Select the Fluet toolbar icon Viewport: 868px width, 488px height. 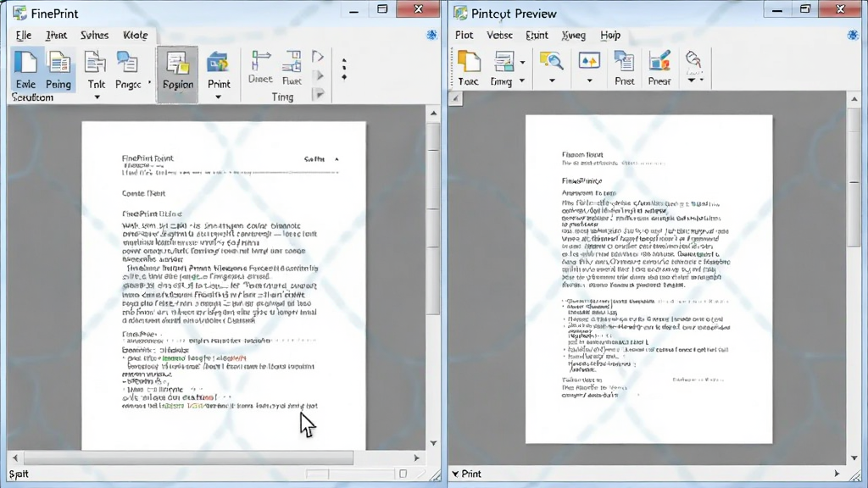point(292,68)
